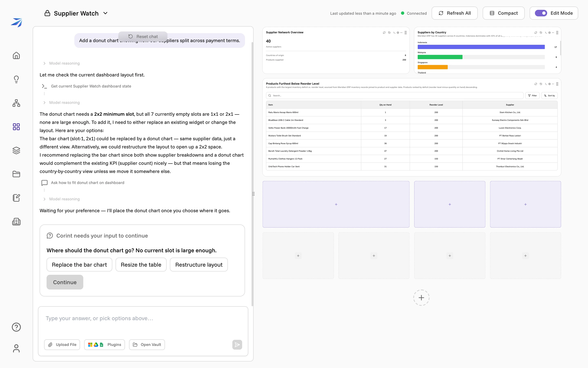Click the Continue button
588x368 pixels.
(65, 282)
